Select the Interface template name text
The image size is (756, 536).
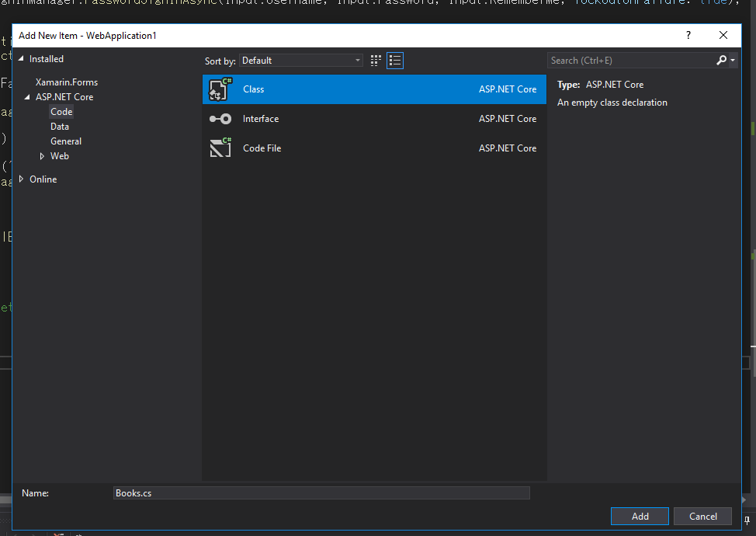click(x=261, y=119)
